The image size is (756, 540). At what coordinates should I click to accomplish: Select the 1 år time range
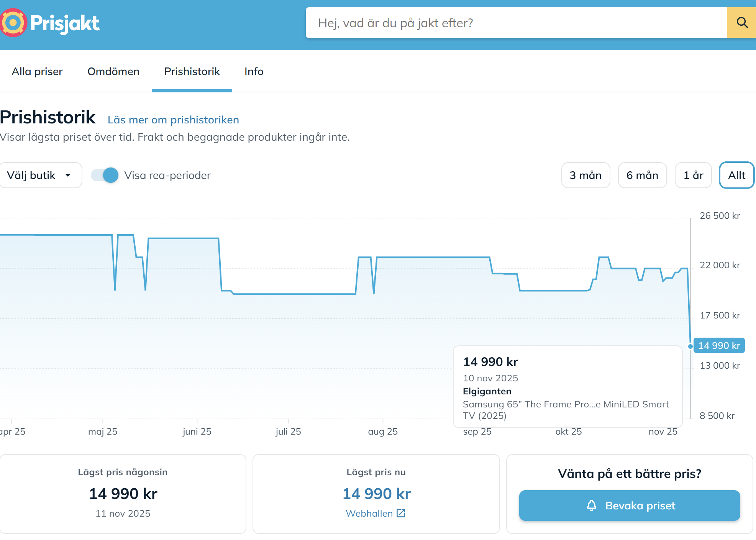[x=693, y=176]
